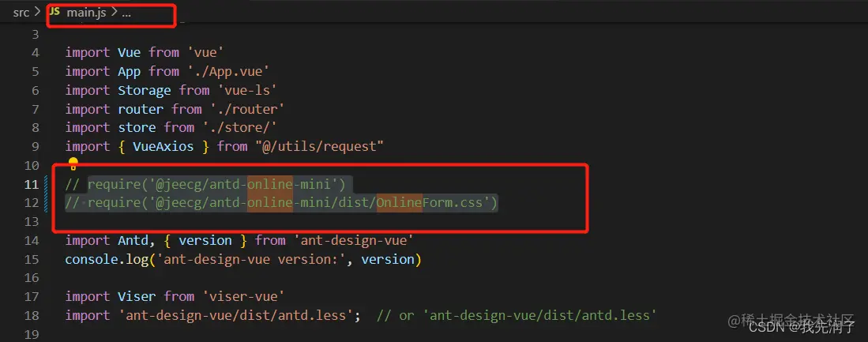
Task: Click commented require antd-online-mini line 11
Action: 205,184
